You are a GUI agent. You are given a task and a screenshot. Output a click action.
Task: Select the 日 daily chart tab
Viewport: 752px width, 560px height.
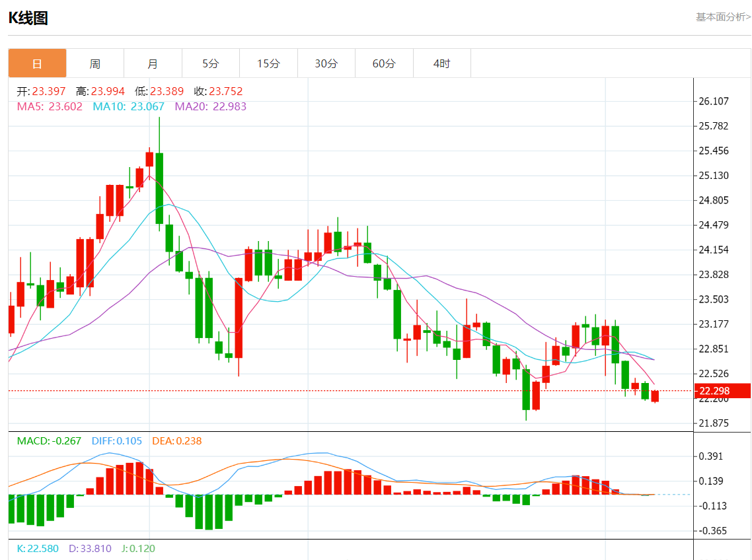click(x=37, y=63)
